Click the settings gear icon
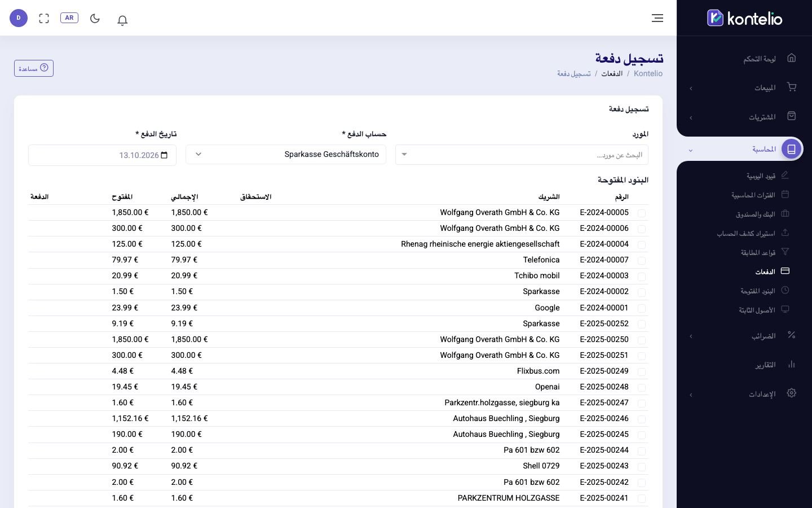This screenshot has height=508, width=812. pos(791,393)
